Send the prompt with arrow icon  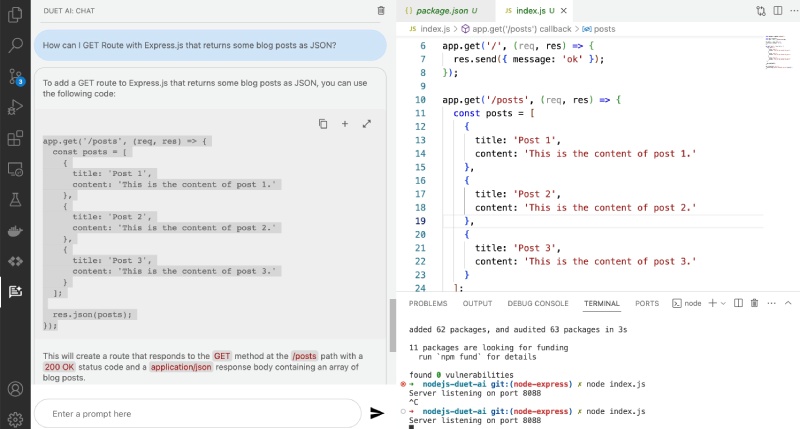click(377, 413)
